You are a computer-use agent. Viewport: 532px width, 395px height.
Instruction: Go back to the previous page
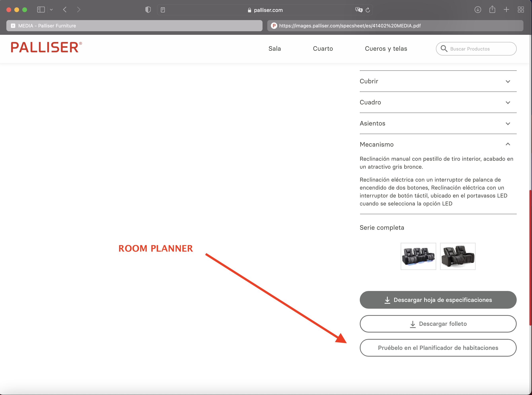(65, 10)
